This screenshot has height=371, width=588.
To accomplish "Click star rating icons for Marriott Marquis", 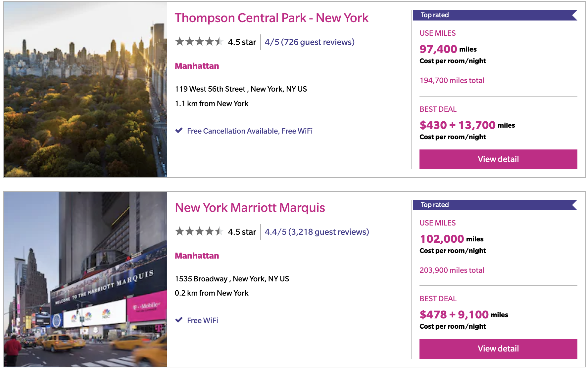I will 199,231.
